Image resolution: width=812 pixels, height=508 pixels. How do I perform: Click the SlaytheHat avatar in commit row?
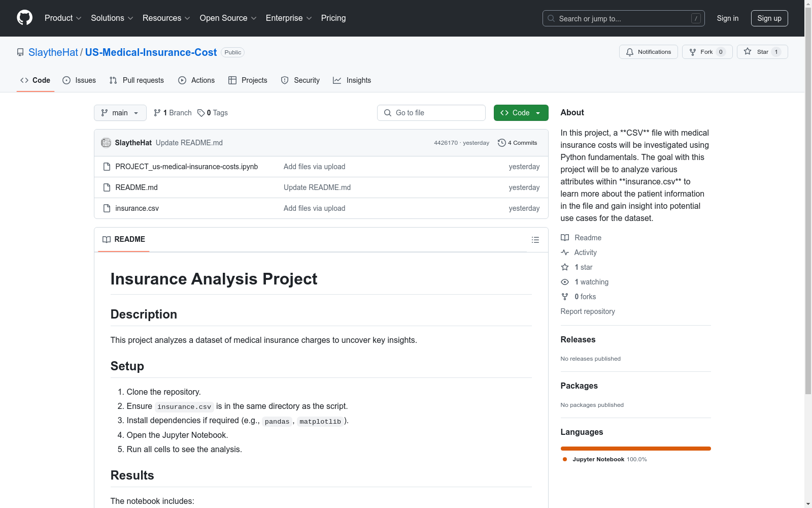106,143
